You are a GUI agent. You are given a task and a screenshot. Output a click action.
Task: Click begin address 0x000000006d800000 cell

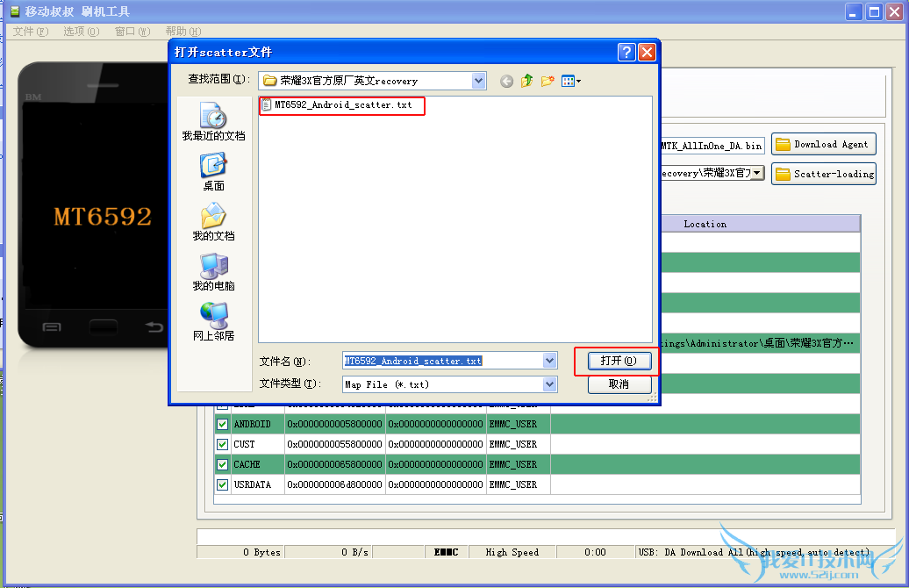[334, 484]
